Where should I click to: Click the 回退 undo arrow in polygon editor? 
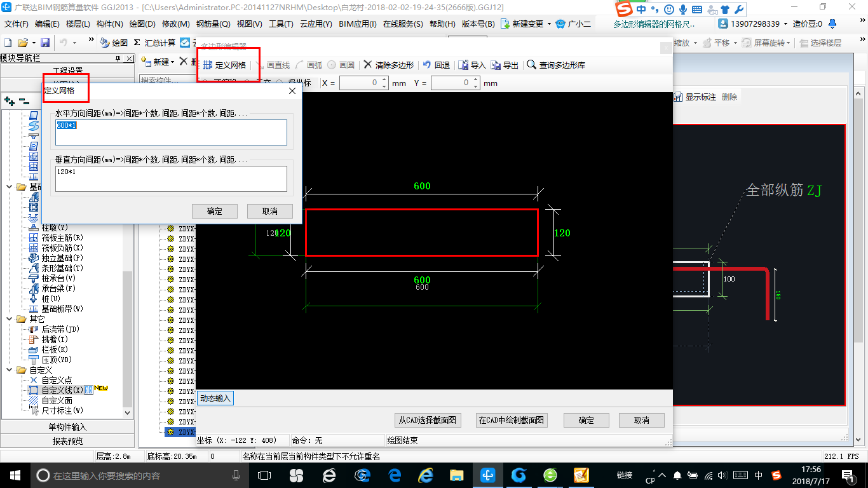(427, 65)
